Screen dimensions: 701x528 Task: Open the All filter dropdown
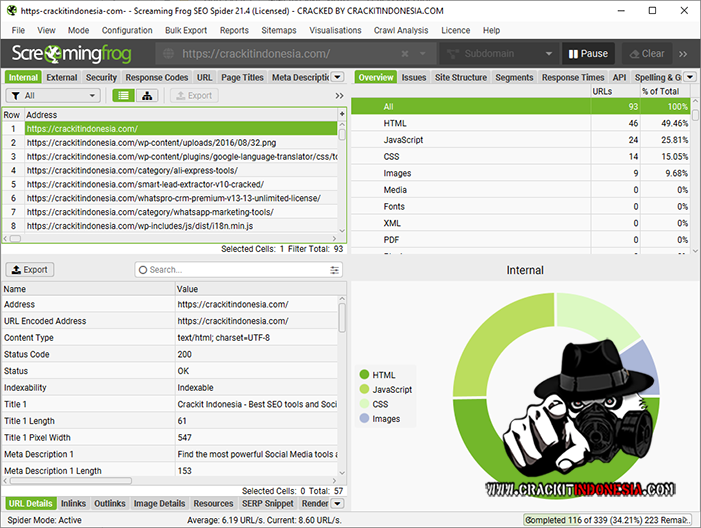click(x=53, y=96)
